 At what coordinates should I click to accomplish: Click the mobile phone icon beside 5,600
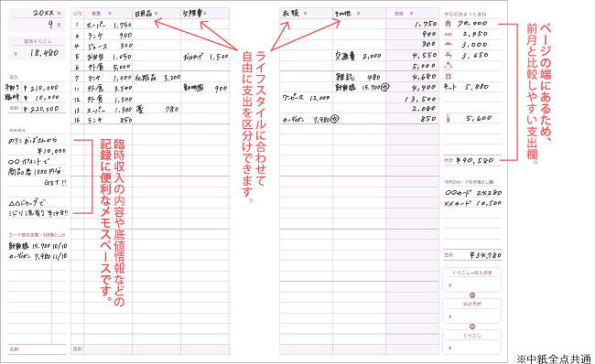tap(449, 118)
